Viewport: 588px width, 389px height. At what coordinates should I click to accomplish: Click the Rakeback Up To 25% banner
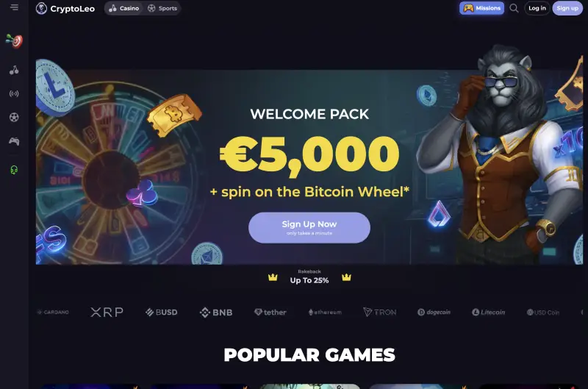309,276
